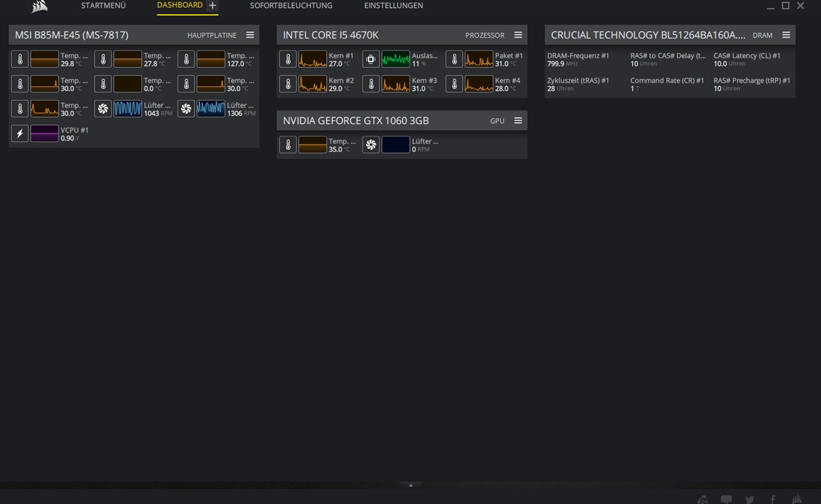Click the Kern #2 29.0 °C reading
The width and height of the screenshot is (821, 504).
[x=342, y=84]
